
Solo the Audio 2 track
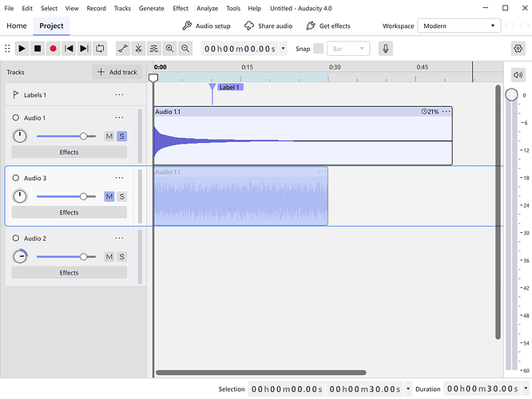121,257
